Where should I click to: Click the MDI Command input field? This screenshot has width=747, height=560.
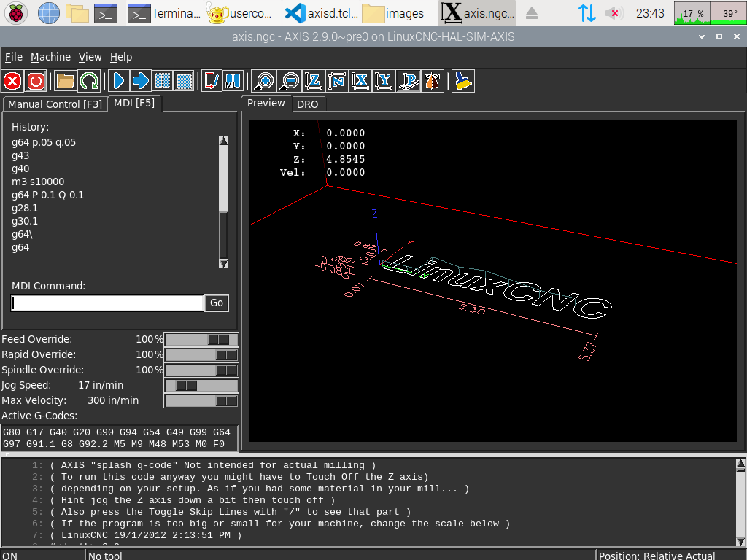[x=108, y=303]
